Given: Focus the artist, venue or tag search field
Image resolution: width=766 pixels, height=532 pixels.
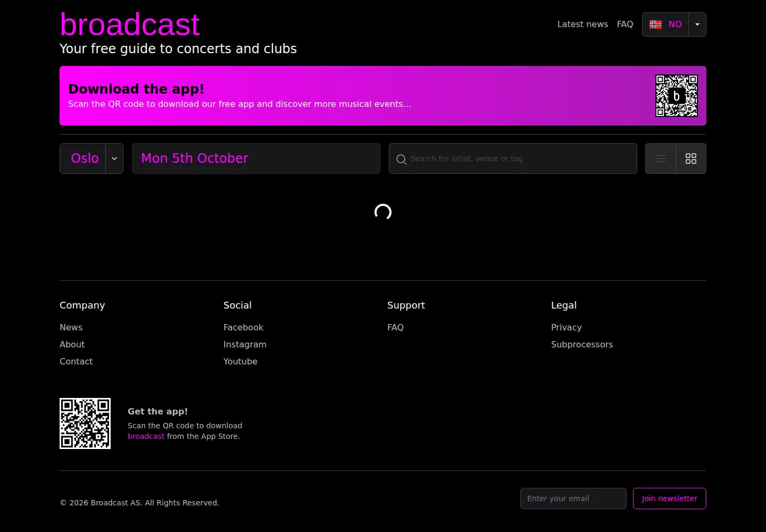Looking at the screenshot, I should 513,159.
